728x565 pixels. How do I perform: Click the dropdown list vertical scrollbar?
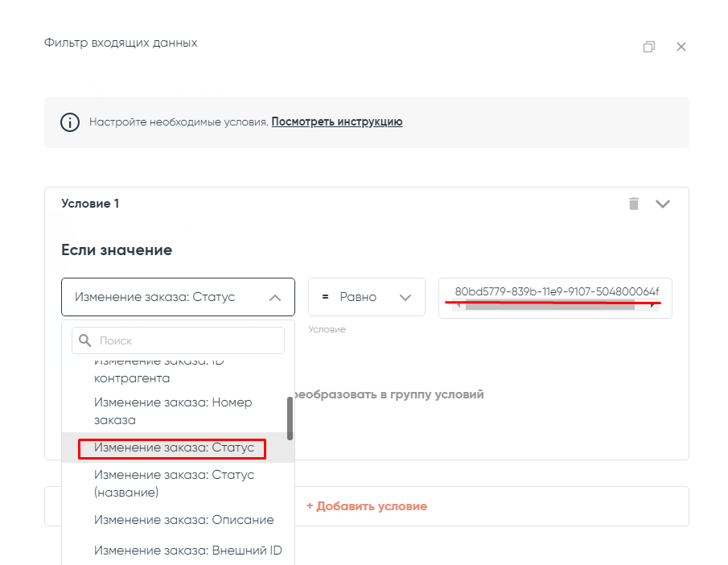pos(290,419)
